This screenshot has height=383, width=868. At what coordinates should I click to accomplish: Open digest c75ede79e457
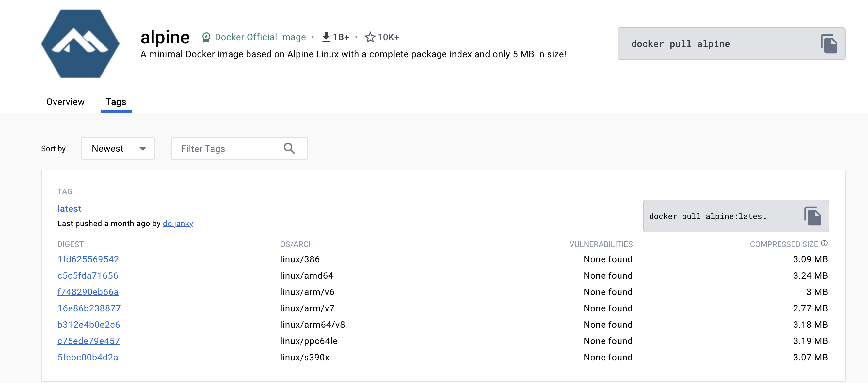coord(88,341)
